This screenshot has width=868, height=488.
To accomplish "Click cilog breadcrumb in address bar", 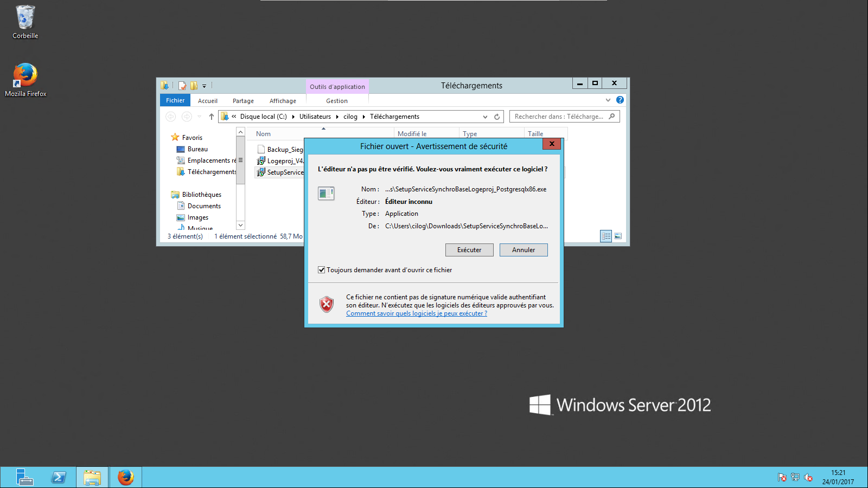I will pyautogui.click(x=350, y=117).
